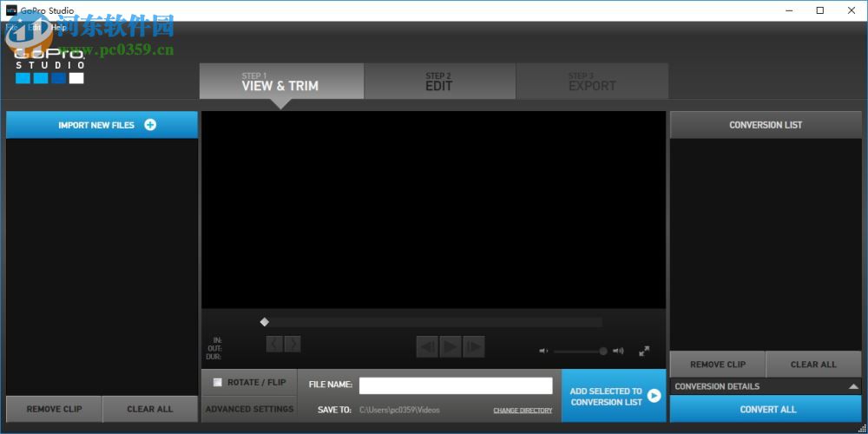Click Remove Clip under the conversion list
This screenshot has height=434, width=868.
tap(718, 365)
